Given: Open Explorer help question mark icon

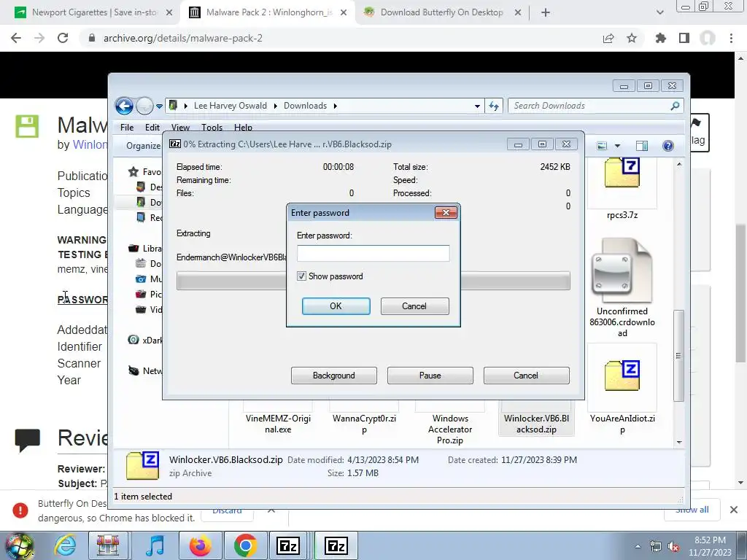Looking at the screenshot, I should [x=668, y=146].
